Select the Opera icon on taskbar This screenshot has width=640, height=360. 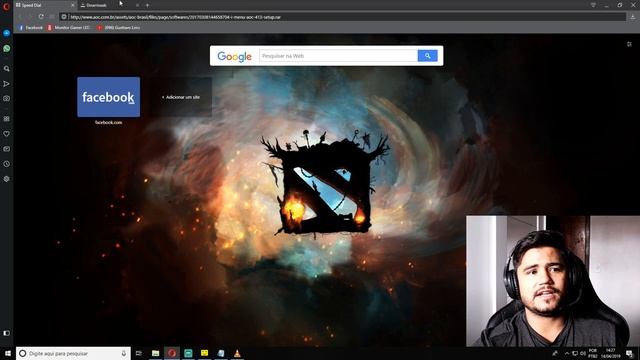(x=172, y=353)
